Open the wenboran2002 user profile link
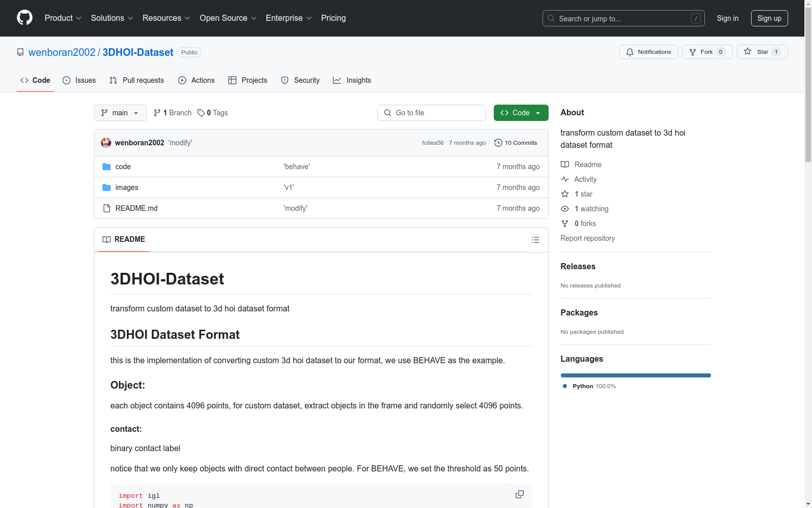Viewport: 812px width, 508px height. tap(62, 52)
